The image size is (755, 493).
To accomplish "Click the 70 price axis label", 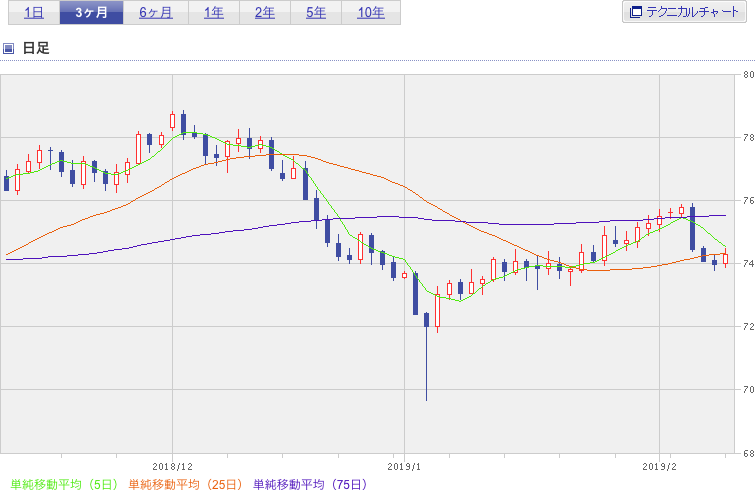I will pos(748,389).
